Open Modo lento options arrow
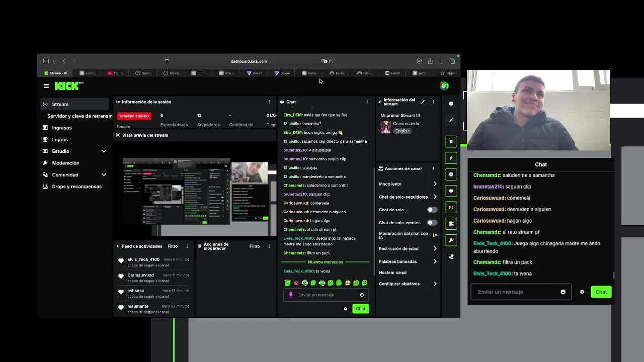Viewport: 644px width, 362px height. (x=435, y=184)
